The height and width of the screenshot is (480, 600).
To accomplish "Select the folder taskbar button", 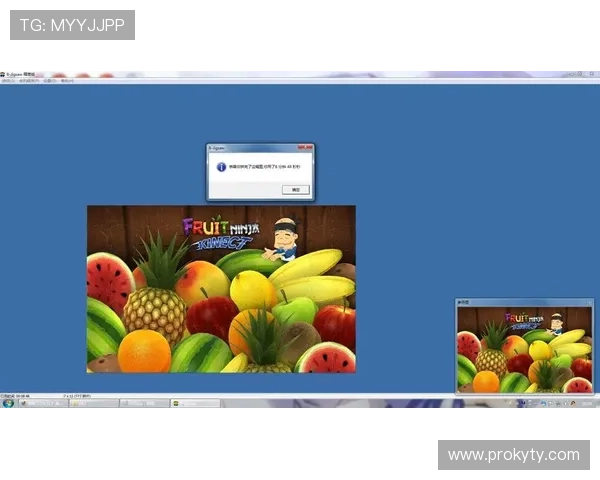I will [94, 403].
